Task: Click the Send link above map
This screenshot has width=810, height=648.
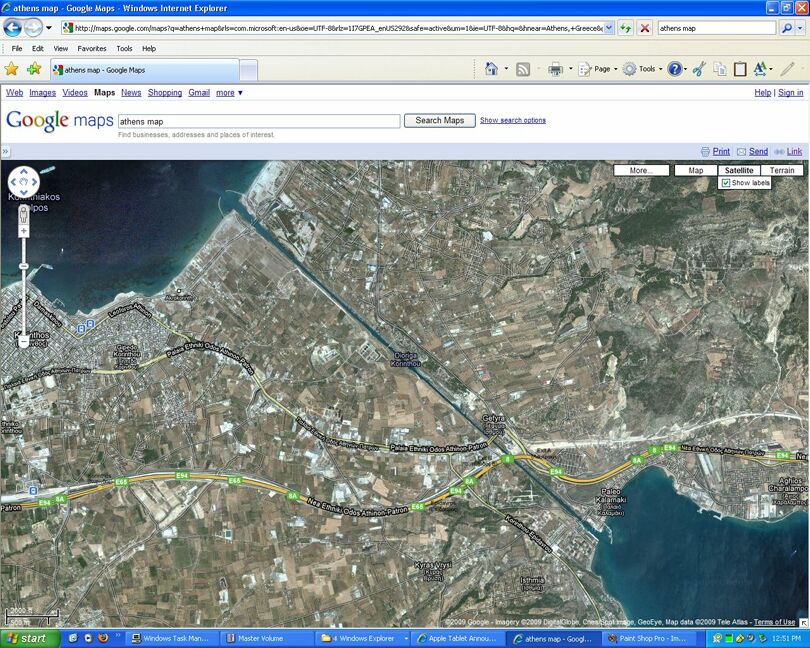Action: [758, 151]
